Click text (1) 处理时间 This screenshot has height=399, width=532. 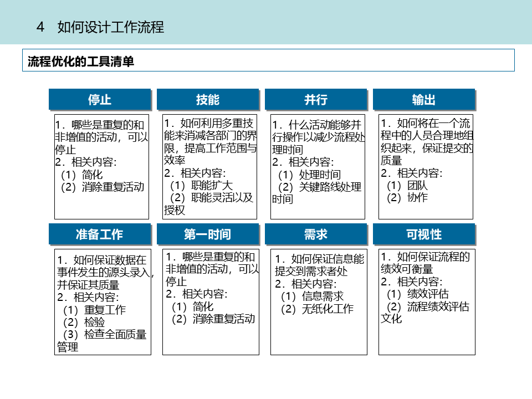point(309,175)
